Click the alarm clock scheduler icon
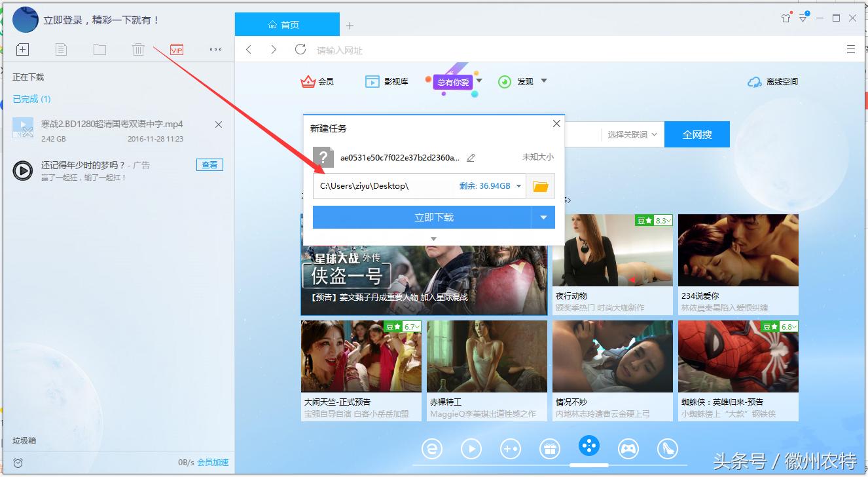868x477 pixels. 18,463
